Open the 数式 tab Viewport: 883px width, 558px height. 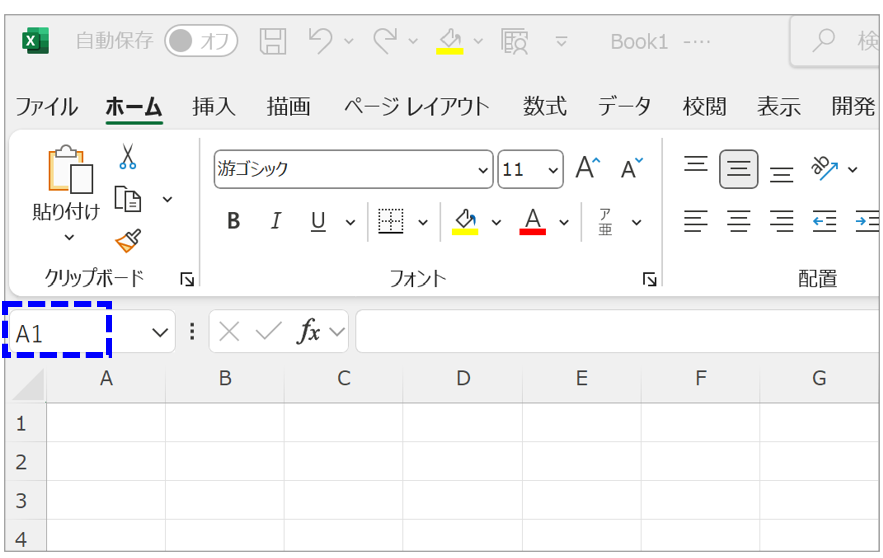click(x=545, y=106)
